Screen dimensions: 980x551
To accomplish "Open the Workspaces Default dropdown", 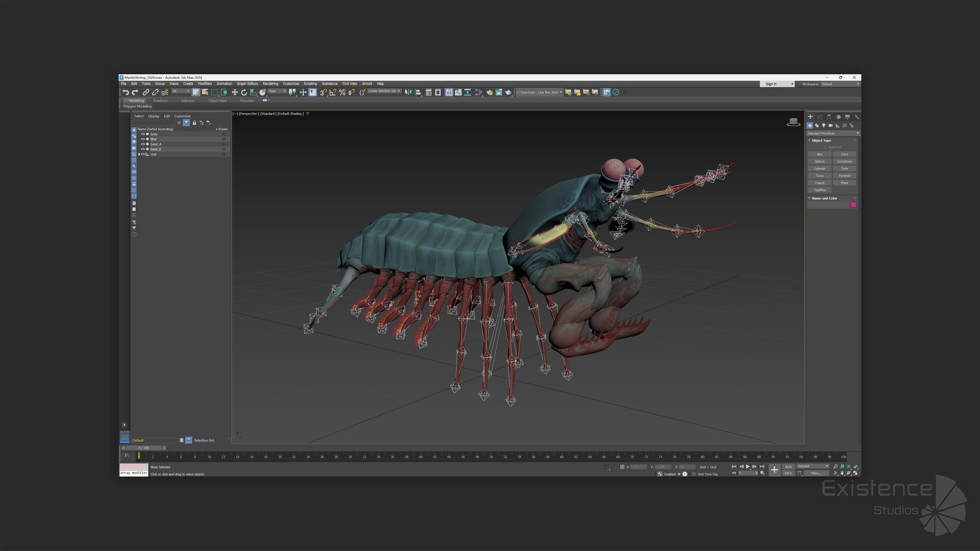I will tap(840, 84).
